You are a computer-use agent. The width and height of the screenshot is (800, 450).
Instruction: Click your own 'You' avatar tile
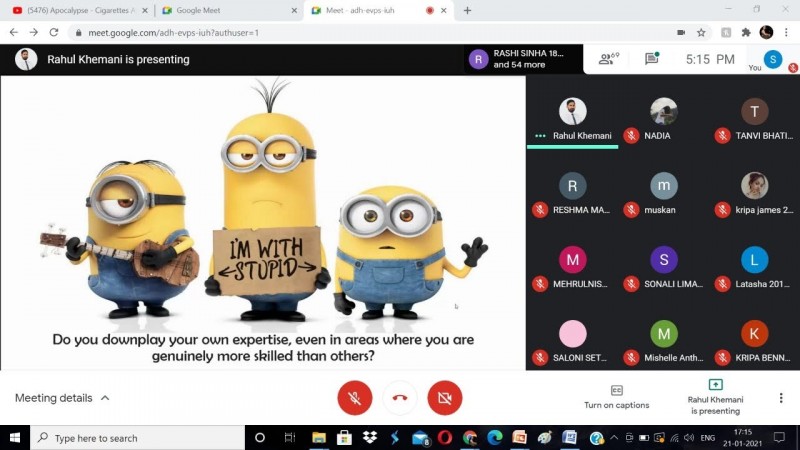773,59
